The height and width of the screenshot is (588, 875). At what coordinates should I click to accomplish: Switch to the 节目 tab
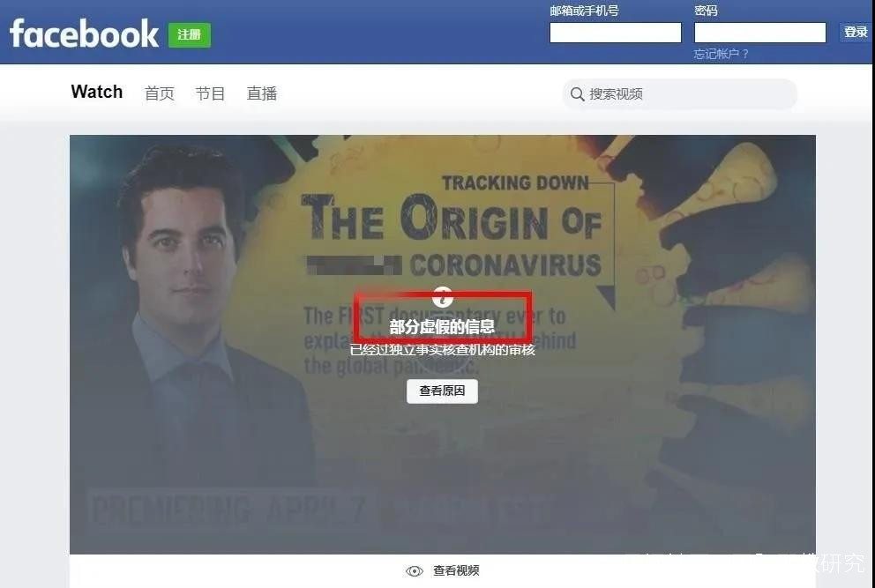210,93
